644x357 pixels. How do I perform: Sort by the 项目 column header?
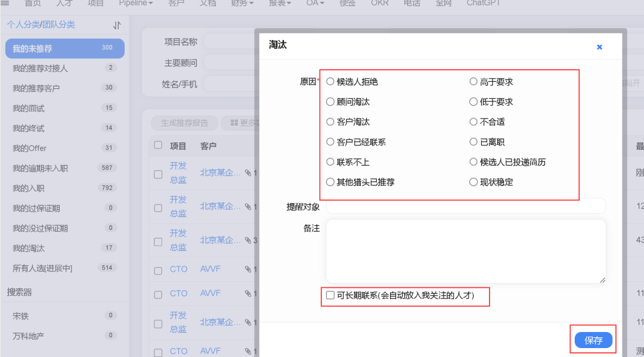[178, 146]
